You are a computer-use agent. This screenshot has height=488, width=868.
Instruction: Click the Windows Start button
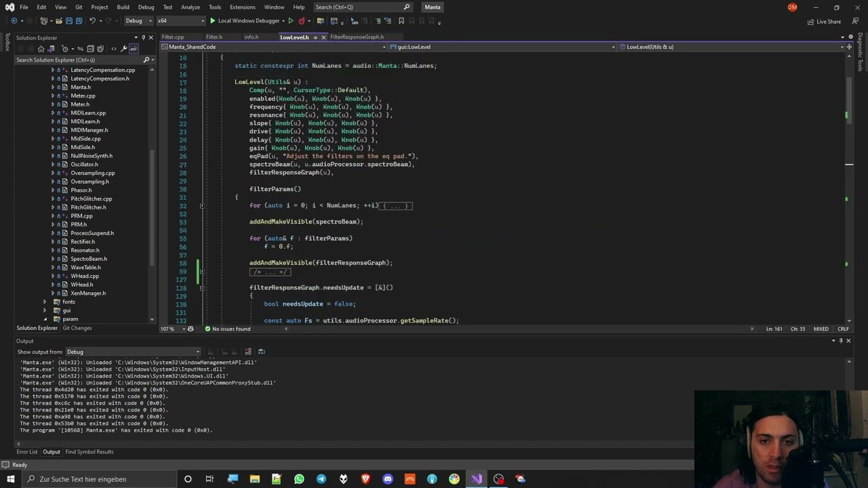(x=10, y=479)
